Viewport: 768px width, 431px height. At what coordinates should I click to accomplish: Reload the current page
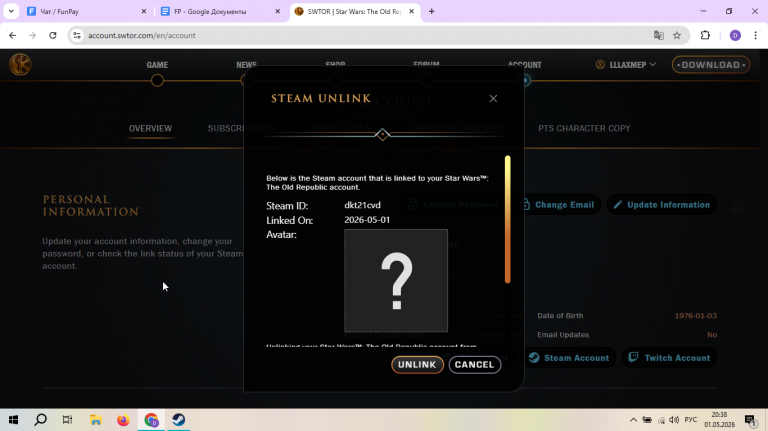pyautogui.click(x=53, y=35)
